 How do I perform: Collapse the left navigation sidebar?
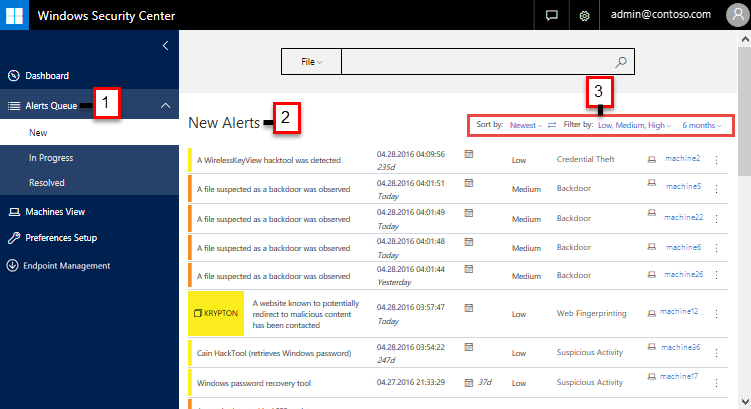165,46
